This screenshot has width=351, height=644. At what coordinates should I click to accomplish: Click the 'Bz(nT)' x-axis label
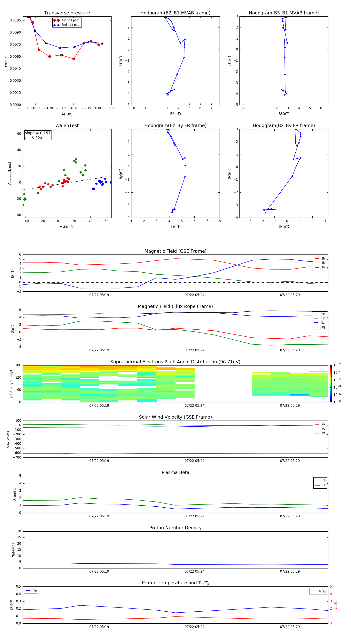(x=175, y=227)
